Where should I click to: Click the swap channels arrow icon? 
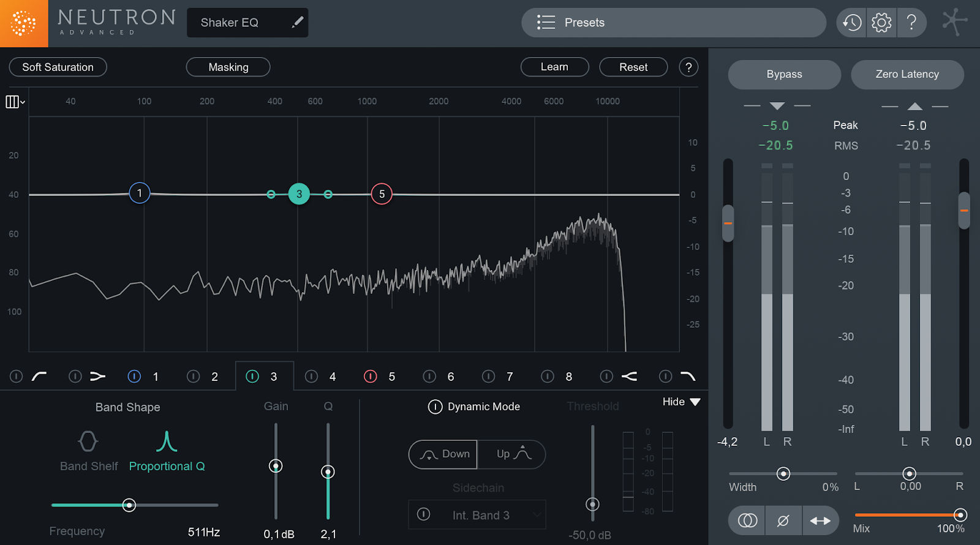click(x=820, y=521)
